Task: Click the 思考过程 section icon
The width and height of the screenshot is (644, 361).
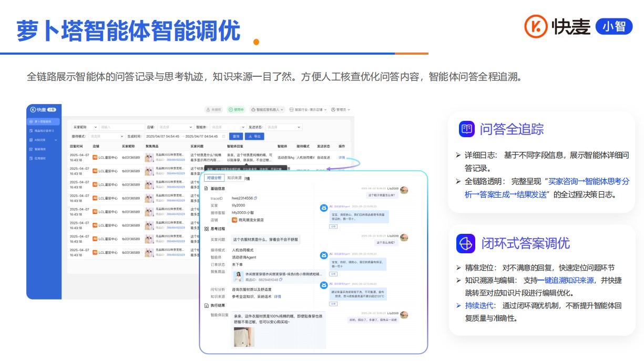Action: coord(206,229)
